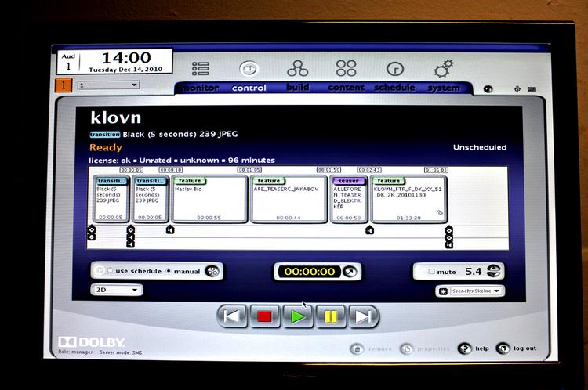Pause playback with the yellow pause button
This screenshot has width=588, height=390.
click(331, 316)
